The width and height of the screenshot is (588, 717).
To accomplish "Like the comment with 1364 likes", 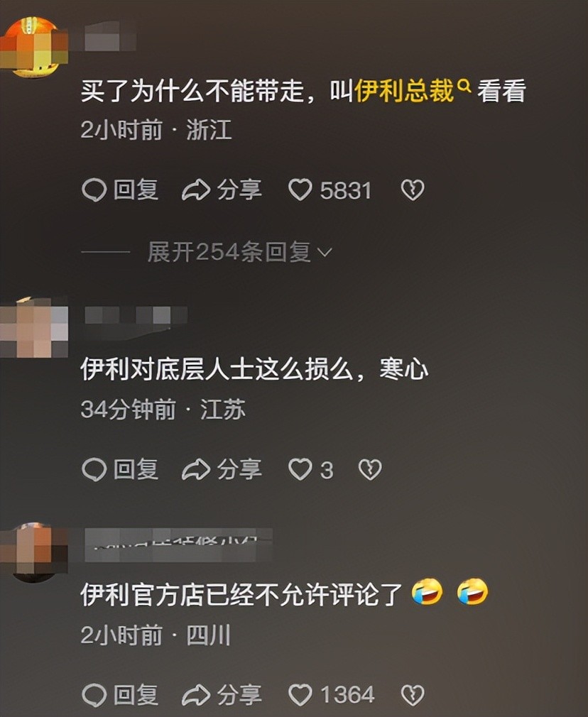I will coord(300,694).
